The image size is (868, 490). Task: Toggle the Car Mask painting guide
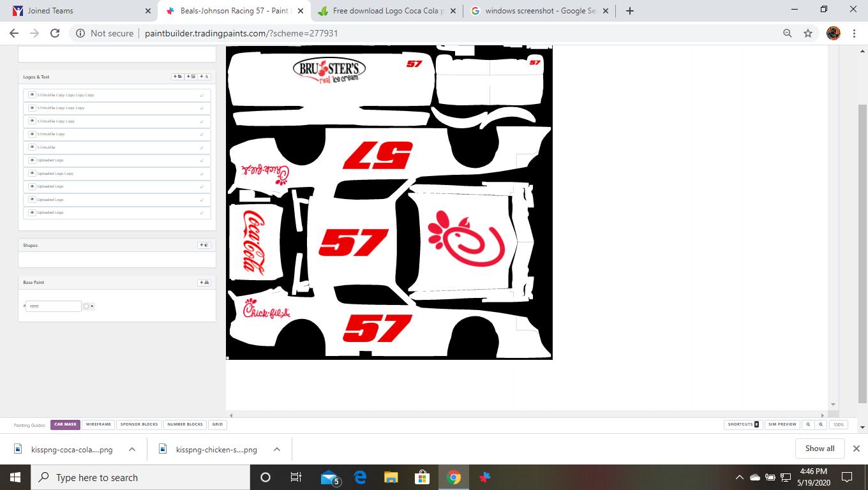click(x=65, y=424)
